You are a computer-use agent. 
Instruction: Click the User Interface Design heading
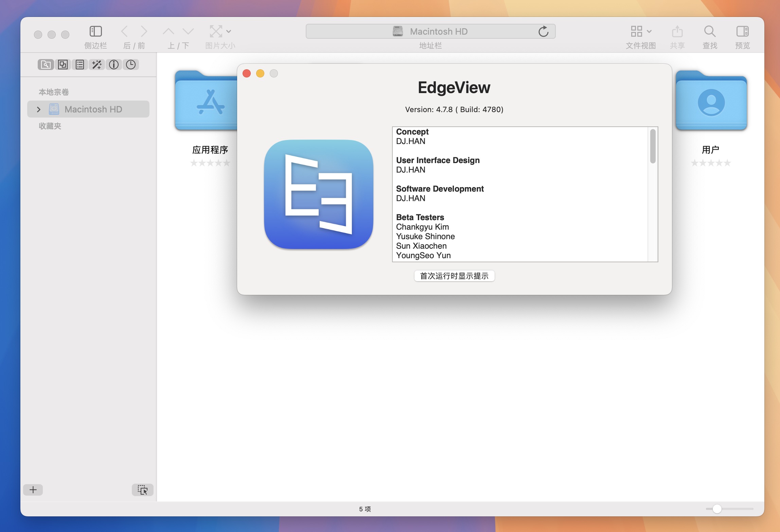click(438, 160)
